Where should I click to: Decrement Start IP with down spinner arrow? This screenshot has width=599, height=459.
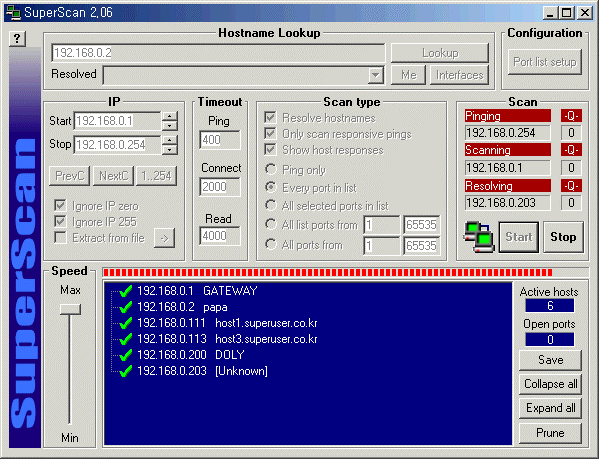(169, 125)
